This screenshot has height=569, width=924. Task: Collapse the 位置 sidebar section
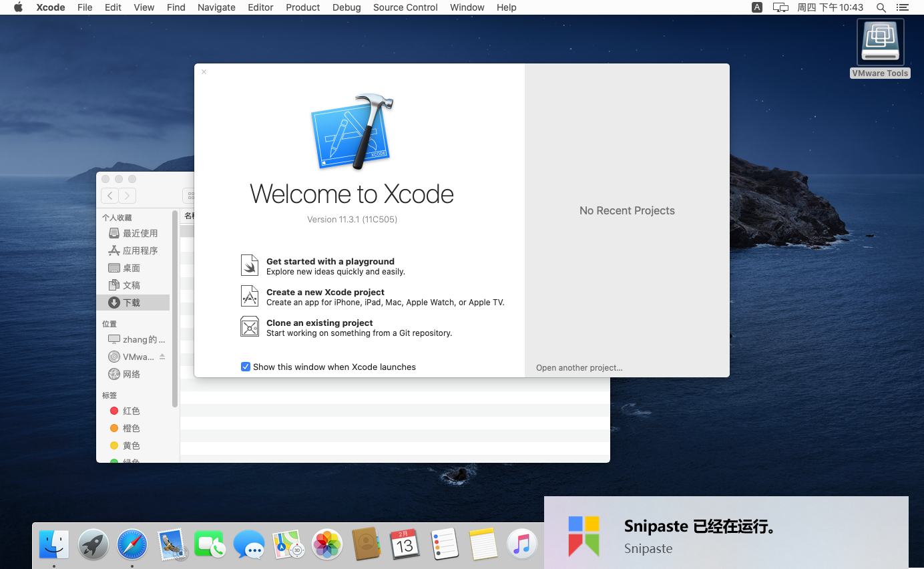(x=110, y=323)
